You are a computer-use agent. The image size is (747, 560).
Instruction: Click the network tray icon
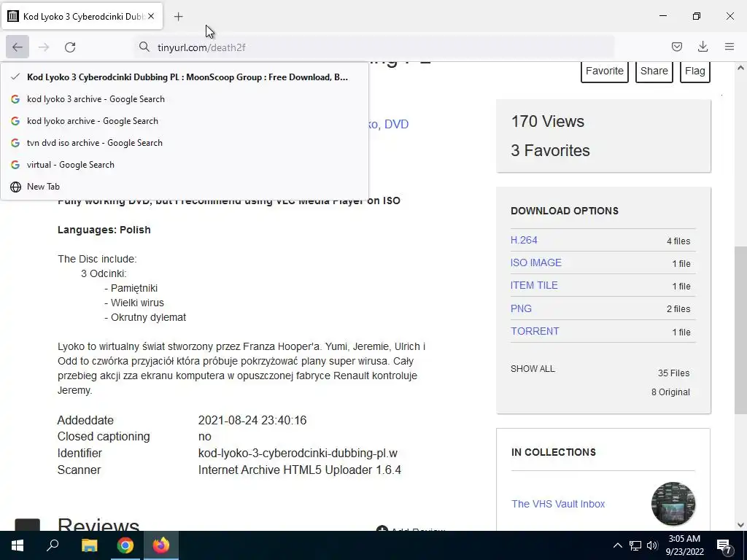point(635,545)
